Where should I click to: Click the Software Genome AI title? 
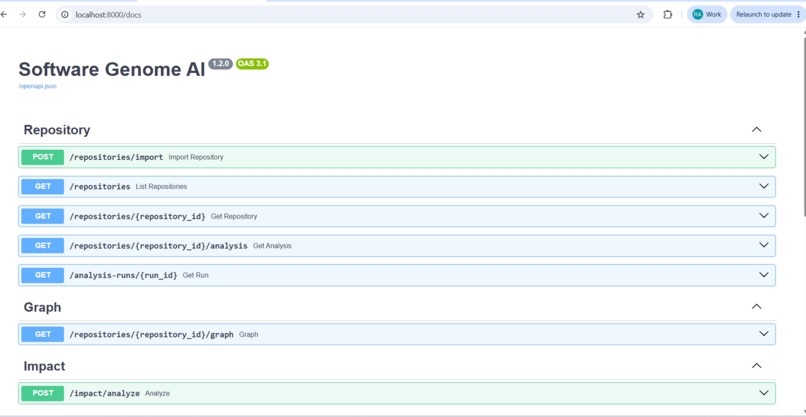112,69
